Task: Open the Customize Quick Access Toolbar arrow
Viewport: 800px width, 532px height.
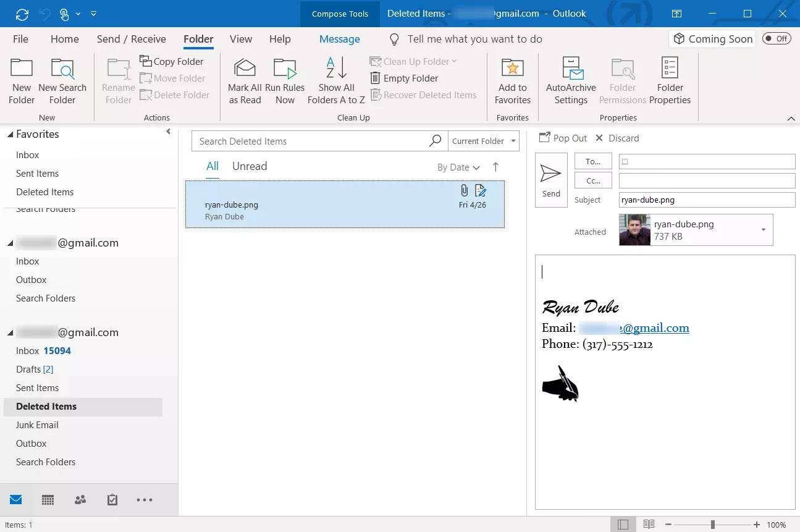Action: tap(93, 14)
